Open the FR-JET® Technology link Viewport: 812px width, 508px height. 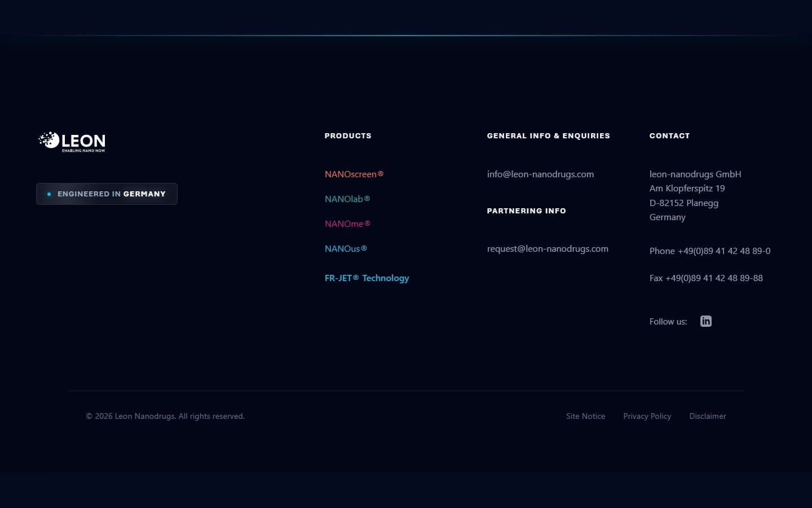pos(367,278)
